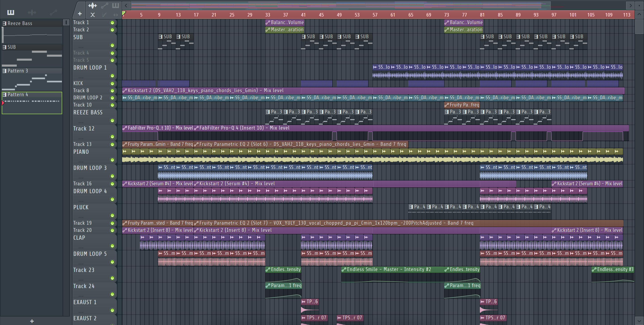
Task: Select audio clip focus waveform icon
Action: tap(93, 5)
